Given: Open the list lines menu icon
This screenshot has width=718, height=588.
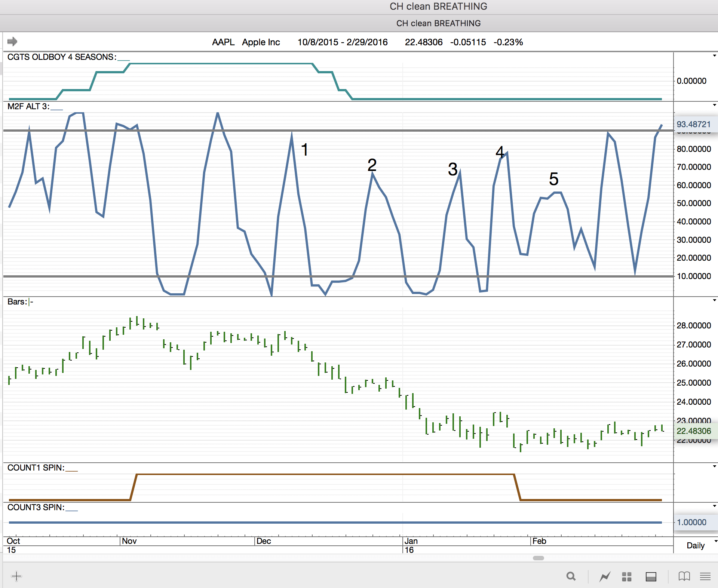Looking at the screenshot, I should [705, 576].
